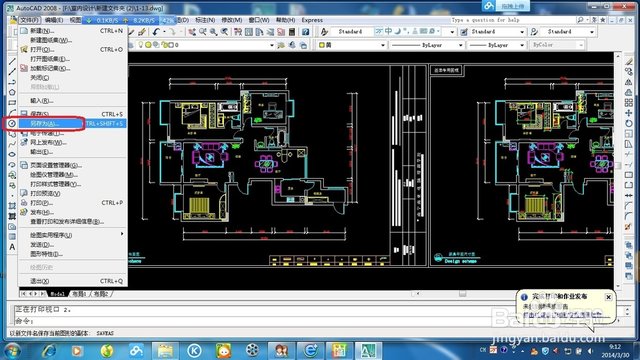The image size is (640, 360).
Task: Switch to the 布局2 layout tab
Action: coord(101,294)
